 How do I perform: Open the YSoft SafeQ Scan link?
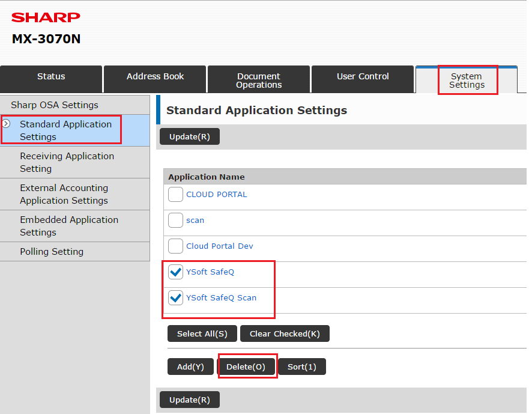click(221, 298)
